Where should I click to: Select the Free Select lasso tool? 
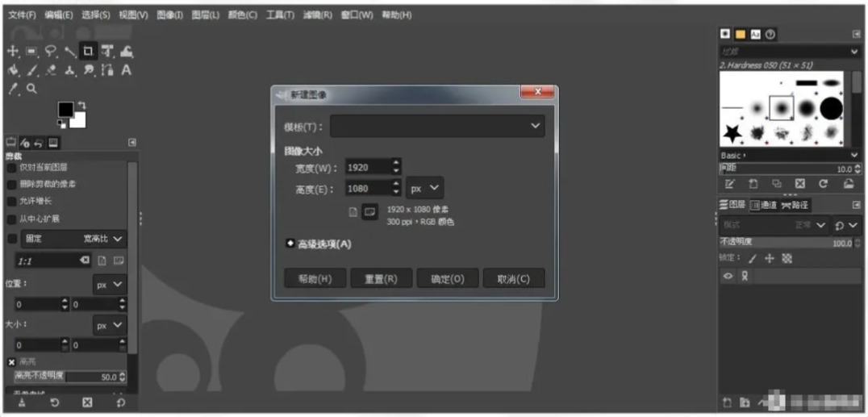[50, 52]
